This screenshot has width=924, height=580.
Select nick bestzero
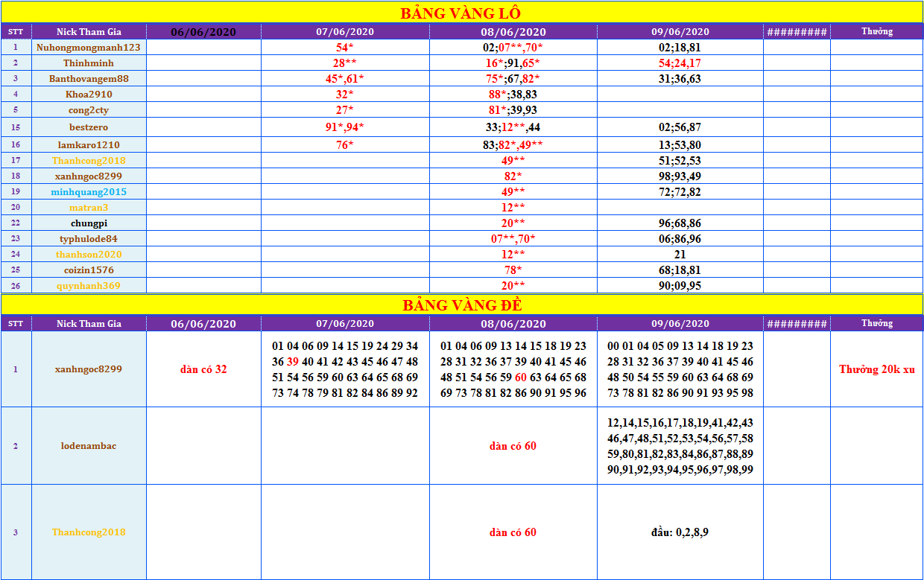[x=89, y=127]
